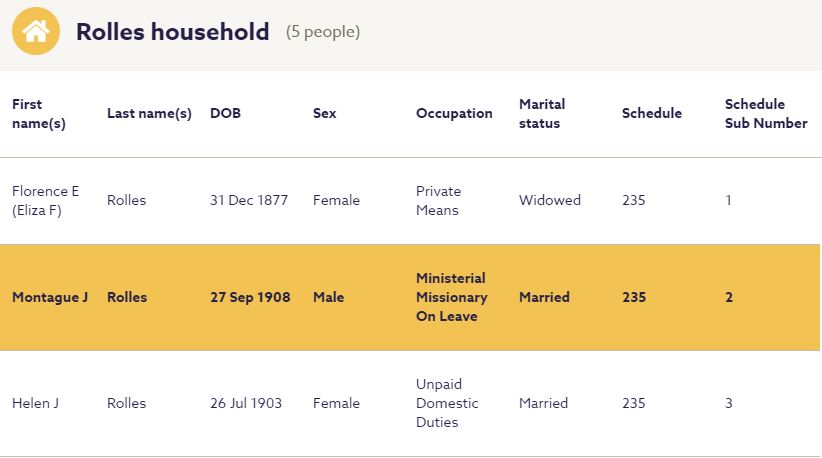Click the yellow house icon
Viewport: 822px width, 458px height.
click(35, 31)
